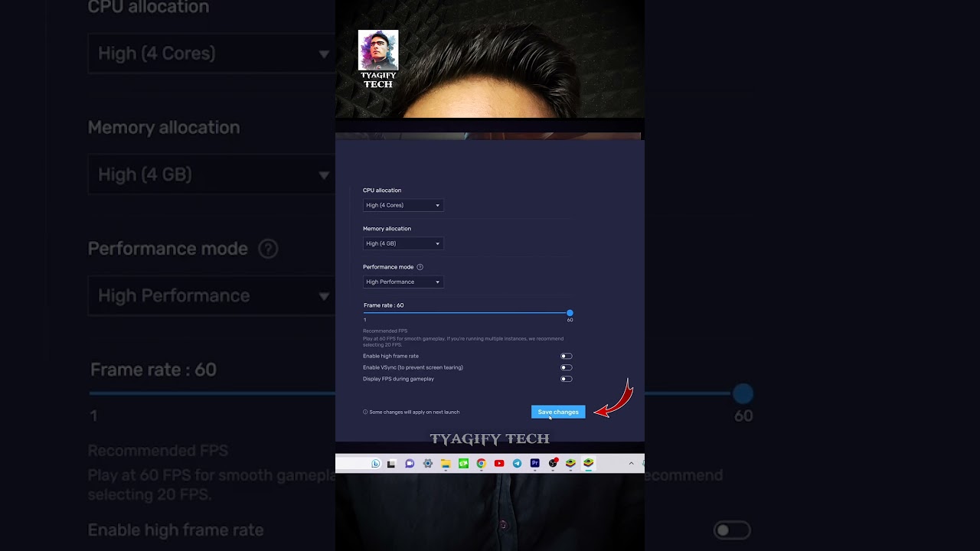The image size is (980, 551).
Task: Open the Teams Chat taskbar icon
Action: (410, 463)
